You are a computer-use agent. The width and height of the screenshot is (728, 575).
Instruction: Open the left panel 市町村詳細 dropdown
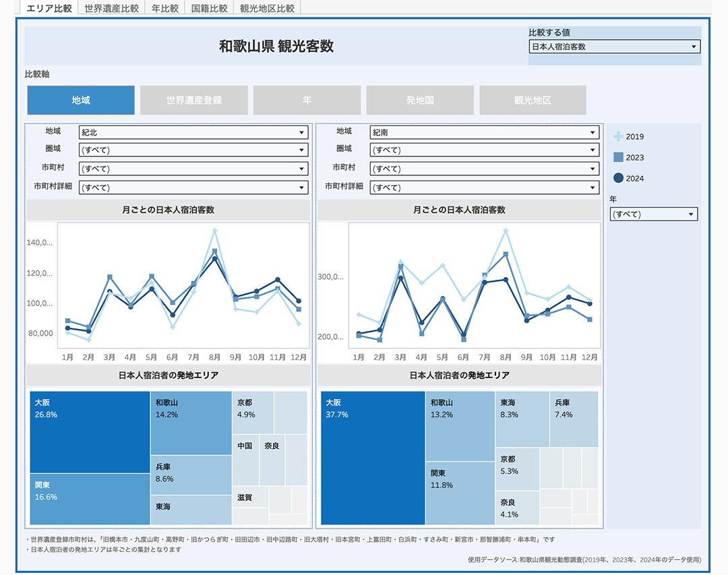pos(193,187)
